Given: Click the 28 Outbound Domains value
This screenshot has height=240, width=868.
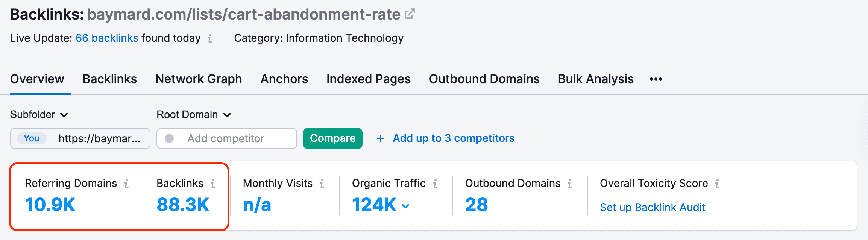Looking at the screenshot, I should point(476,205).
